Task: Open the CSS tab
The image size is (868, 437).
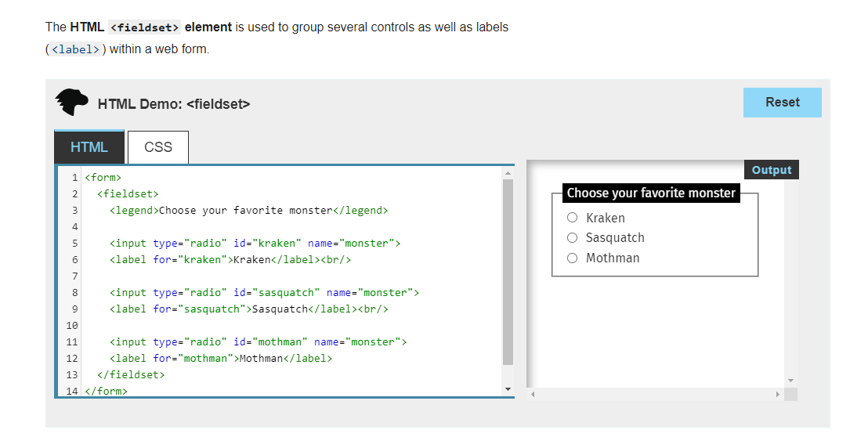Action: pyautogui.click(x=158, y=147)
